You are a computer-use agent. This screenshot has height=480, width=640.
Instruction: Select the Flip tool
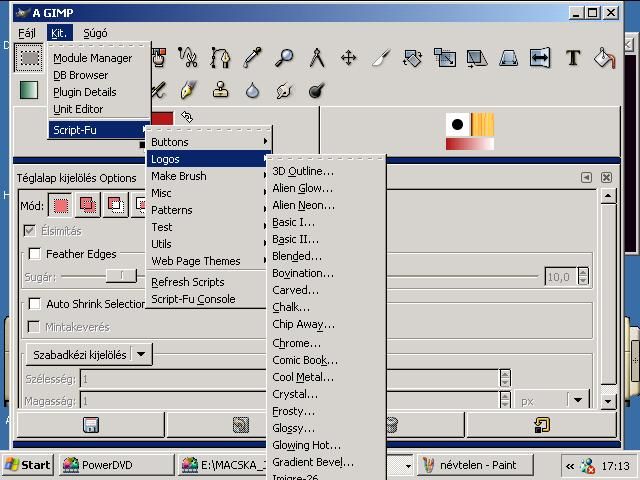click(x=540, y=58)
